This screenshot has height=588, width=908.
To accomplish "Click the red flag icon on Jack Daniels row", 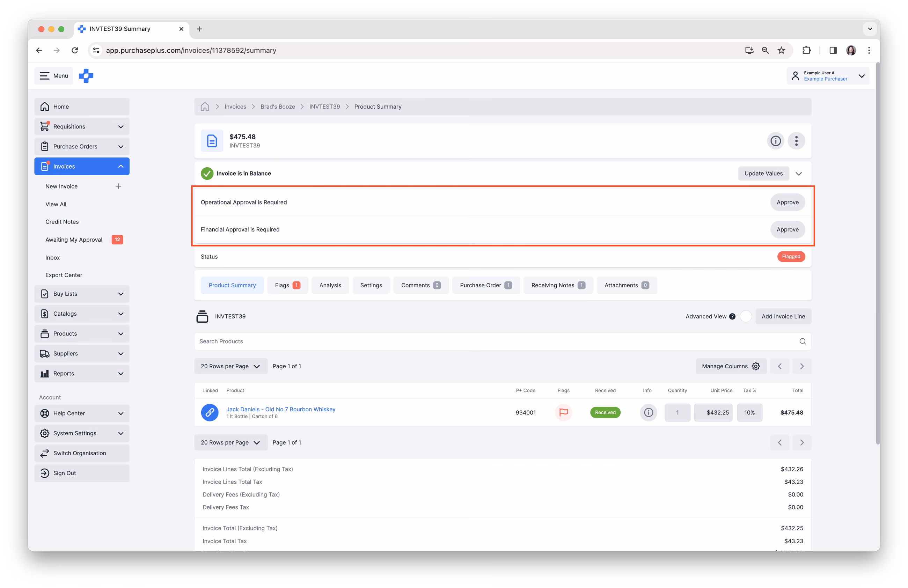I will (564, 413).
